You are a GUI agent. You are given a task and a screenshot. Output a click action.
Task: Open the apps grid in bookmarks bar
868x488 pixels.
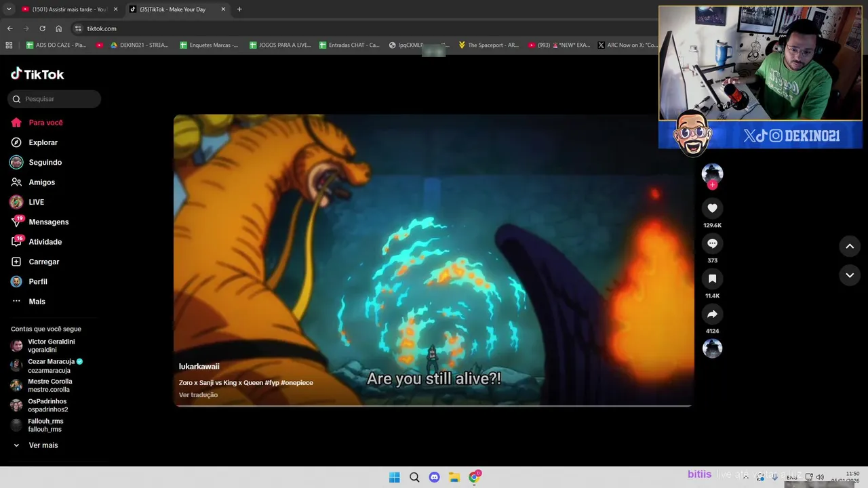click(9, 45)
